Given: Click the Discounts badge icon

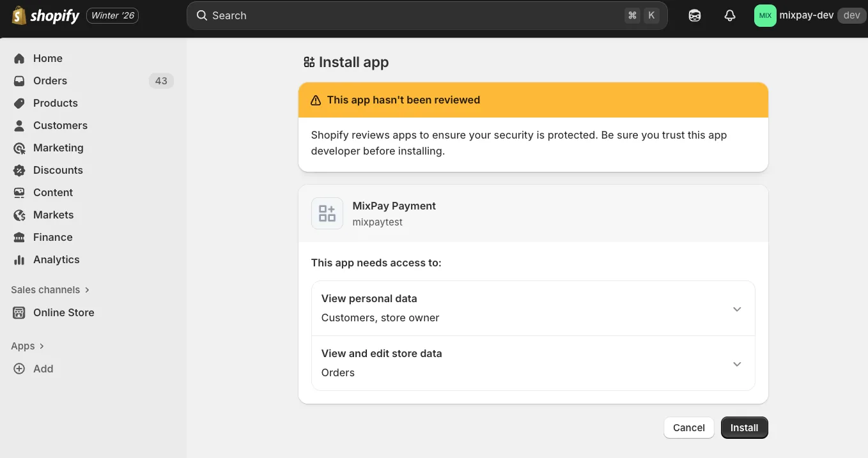Looking at the screenshot, I should coord(19,170).
